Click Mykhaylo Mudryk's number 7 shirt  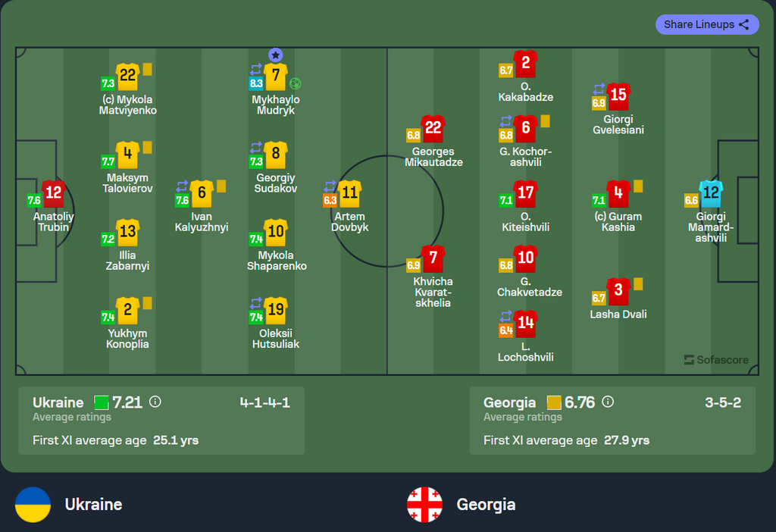click(276, 76)
